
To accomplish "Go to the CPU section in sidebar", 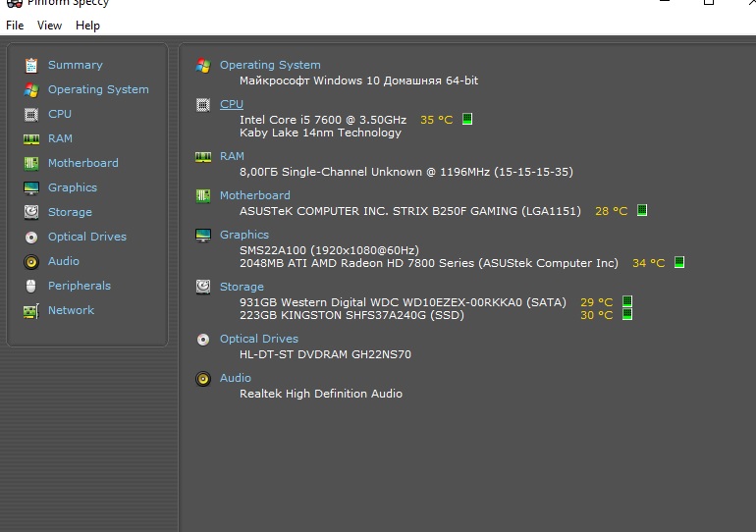I will (60, 114).
